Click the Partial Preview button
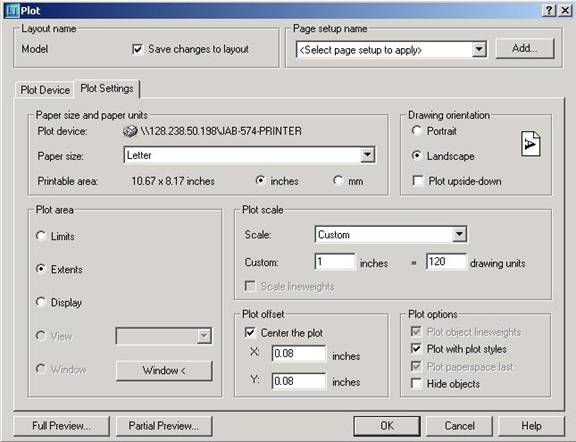The height and width of the screenshot is (442, 576). point(164,426)
